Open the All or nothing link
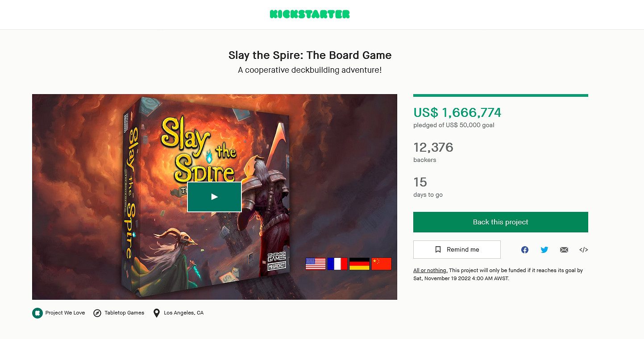644x339 pixels. (430, 270)
